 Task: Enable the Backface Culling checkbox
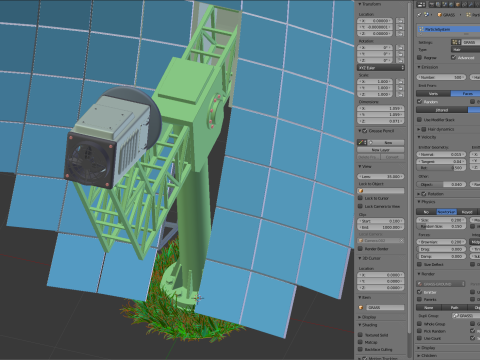pos(360,349)
